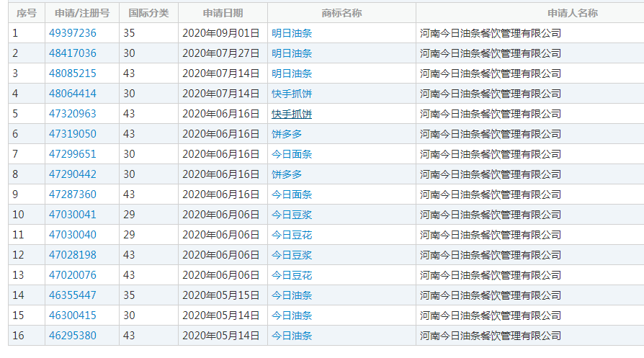The height and width of the screenshot is (358, 644).
Task: Open 今日油条 trademark in row 15
Action: coord(292,316)
